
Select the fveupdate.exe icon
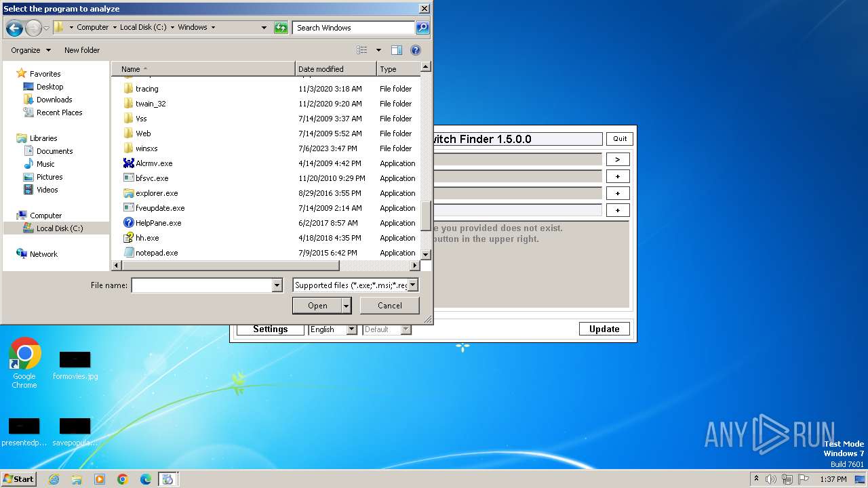coord(129,208)
